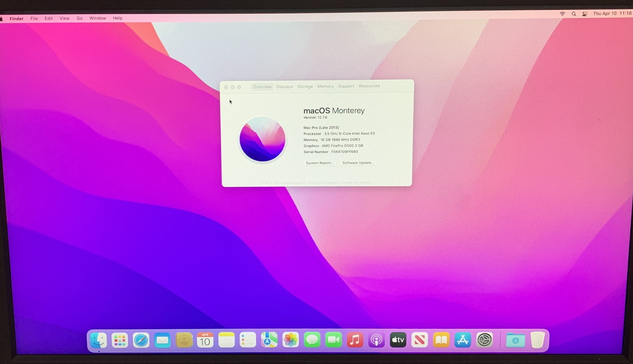The height and width of the screenshot is (364, 633).
Task: Switch to the Displays tab
Action: [x=284, y=87]
